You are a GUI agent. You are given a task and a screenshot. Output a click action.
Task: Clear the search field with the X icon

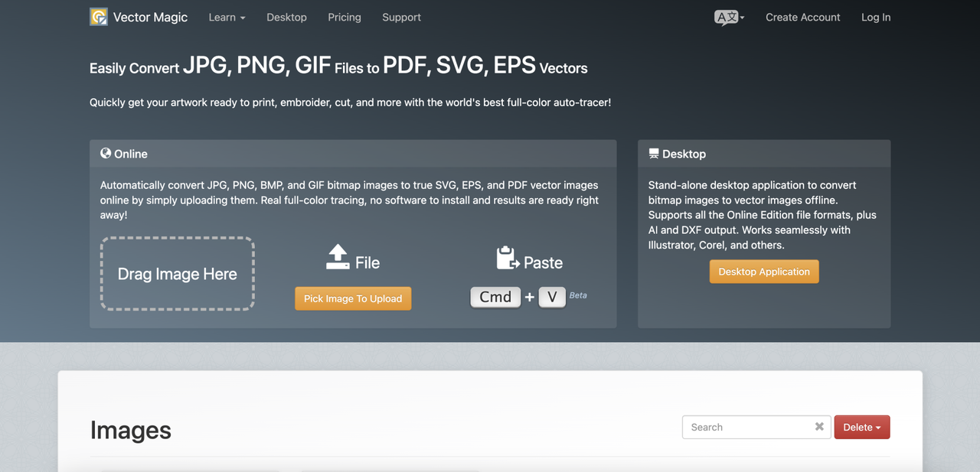tap(819, 427)
